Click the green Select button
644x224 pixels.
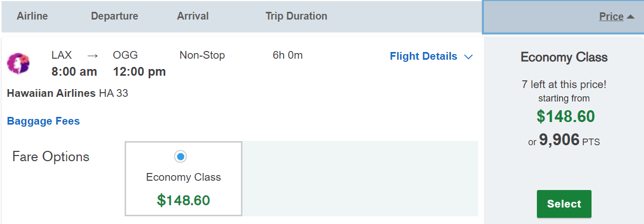point(564,204)
